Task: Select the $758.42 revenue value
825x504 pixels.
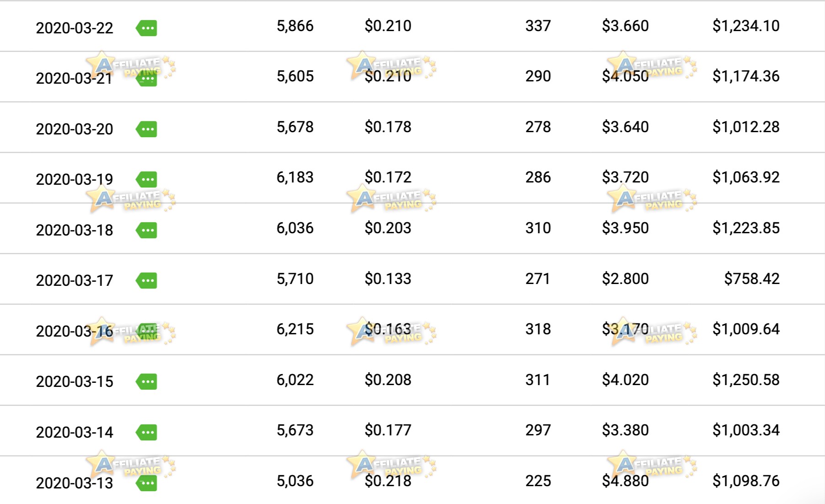Action: pos(752,279)
